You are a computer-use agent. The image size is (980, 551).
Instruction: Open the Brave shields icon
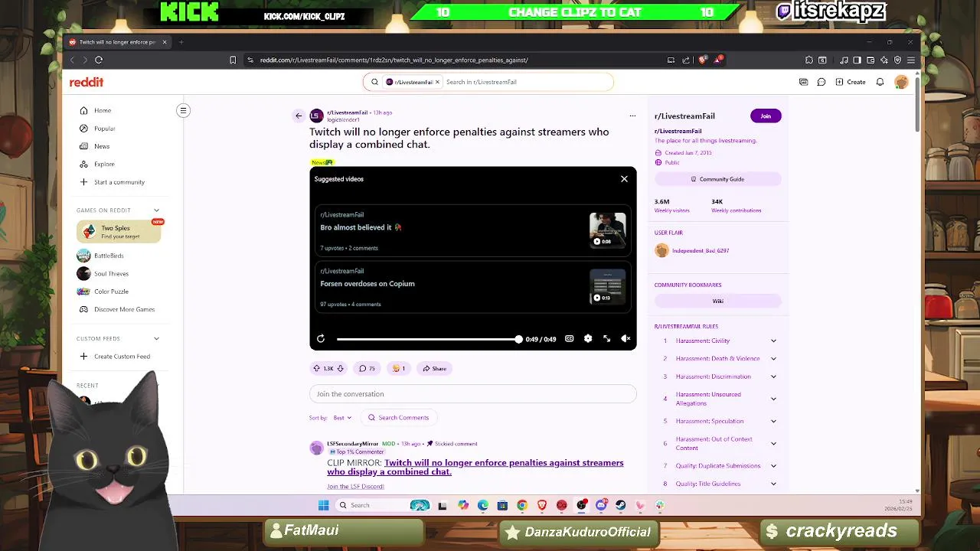pos(703,60)
